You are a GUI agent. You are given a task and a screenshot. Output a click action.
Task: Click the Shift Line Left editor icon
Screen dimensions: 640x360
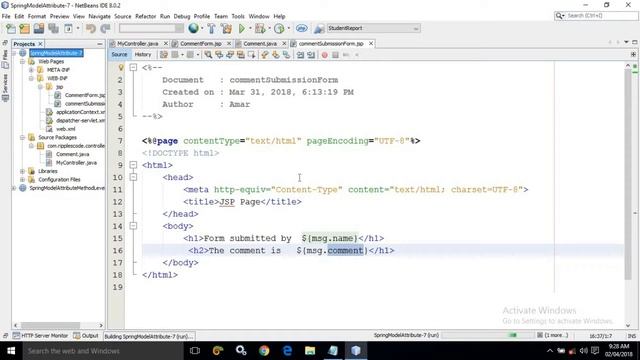(300, 55)
